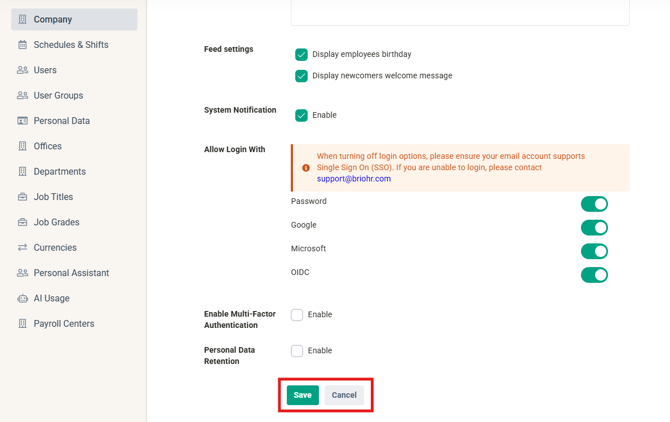Click the Currencies exchange arrows icon

click(22, 247)
